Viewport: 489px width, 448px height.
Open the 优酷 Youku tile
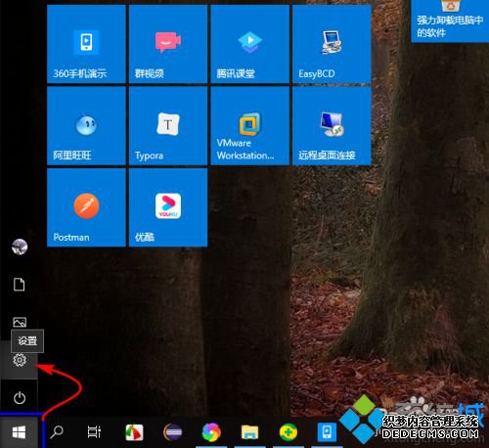(168, 207)
